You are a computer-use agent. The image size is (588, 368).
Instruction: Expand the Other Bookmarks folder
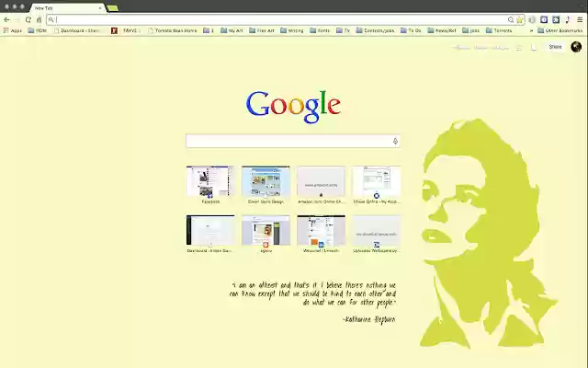coord(560,30)
